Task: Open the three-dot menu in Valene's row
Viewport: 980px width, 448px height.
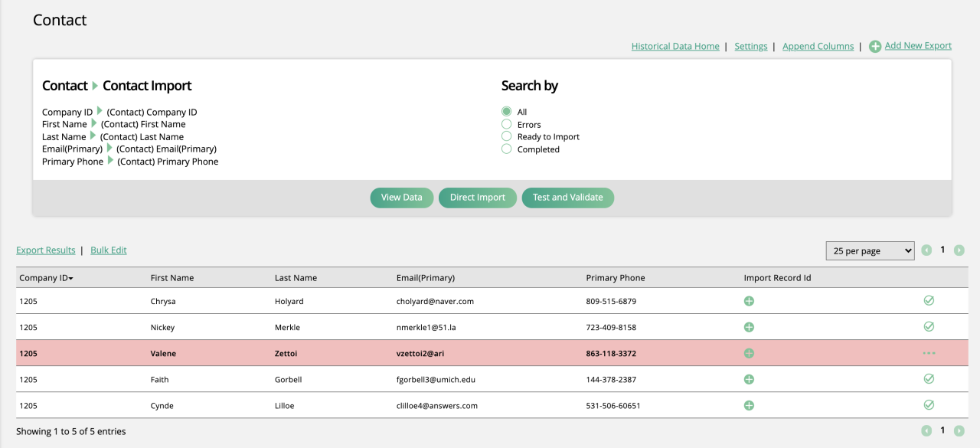Action: [x=929, y=353]
